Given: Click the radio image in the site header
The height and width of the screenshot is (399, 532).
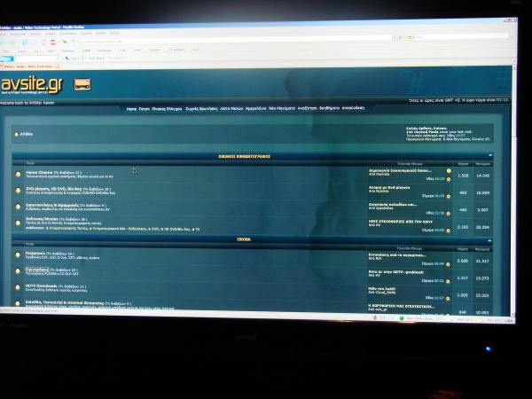Looking at the screenshot, I should [x=82, y=84].
